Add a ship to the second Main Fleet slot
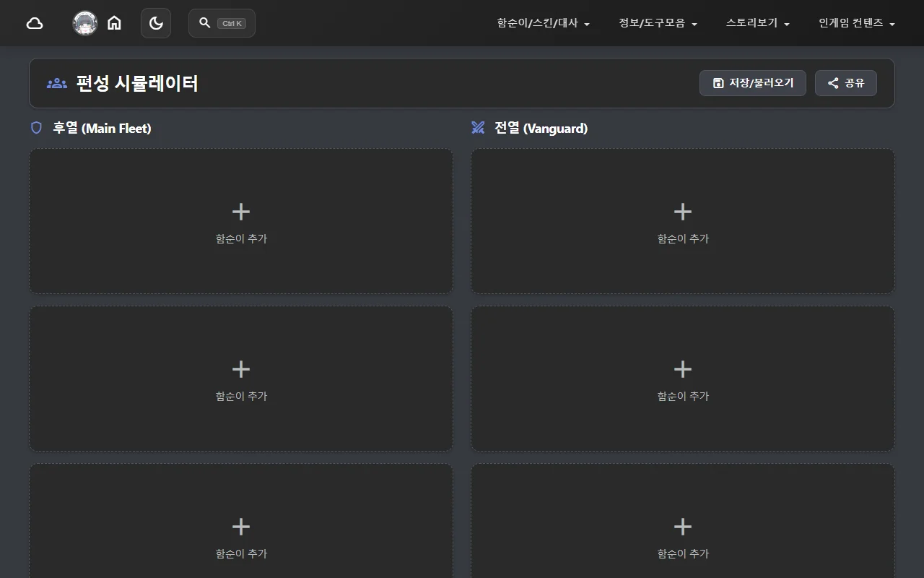924x578 pixels. click(241, 379)
